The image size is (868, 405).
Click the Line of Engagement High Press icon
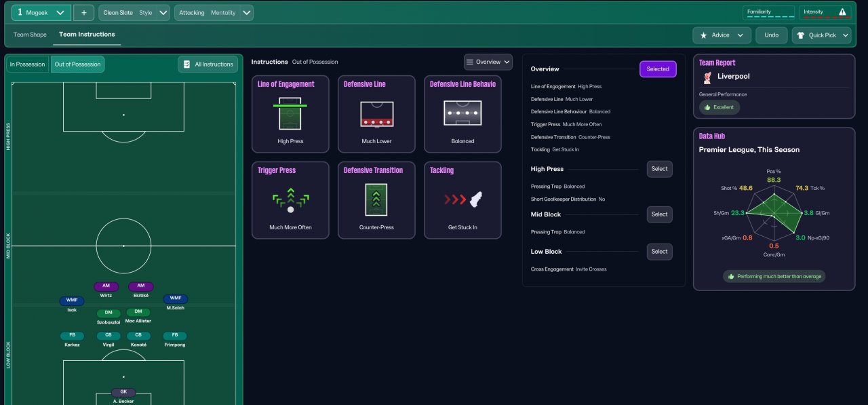coord(290,114)
